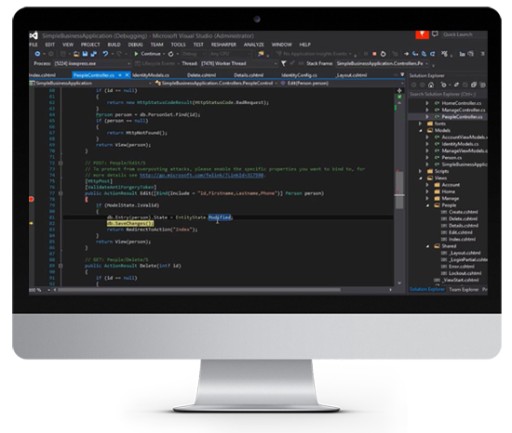Select Lockout.cshtml in Solution Explorer
This screenshot has width=512, height=433.
click(465, 273)
